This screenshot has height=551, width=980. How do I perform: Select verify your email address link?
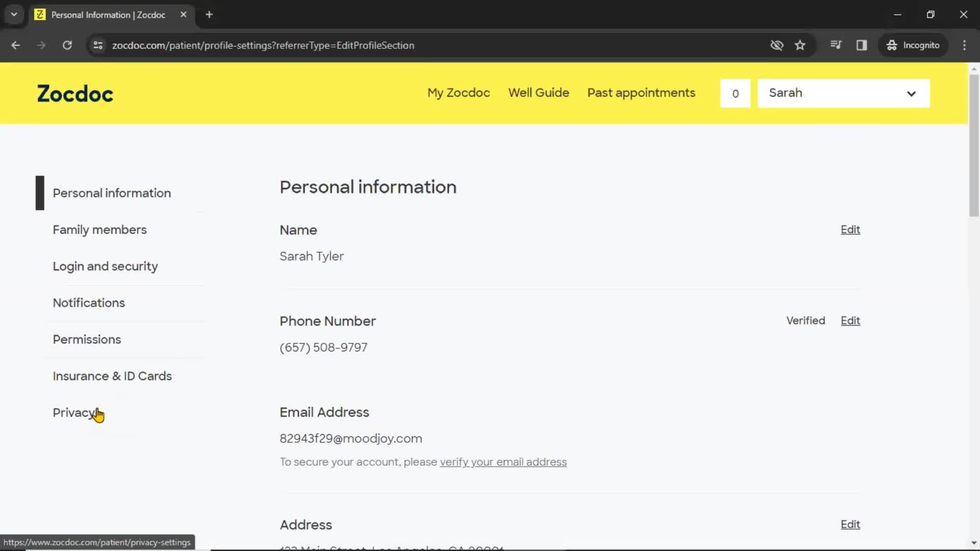[503, 462]
